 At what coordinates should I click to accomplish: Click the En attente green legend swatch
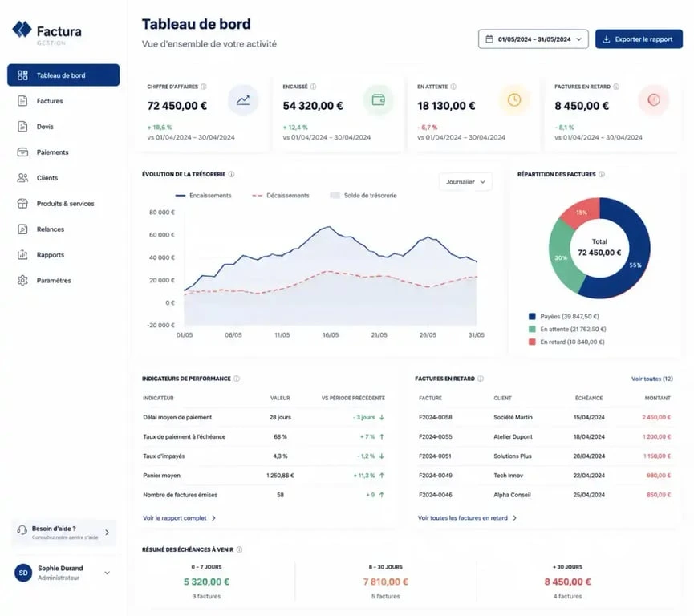[532, 329]
